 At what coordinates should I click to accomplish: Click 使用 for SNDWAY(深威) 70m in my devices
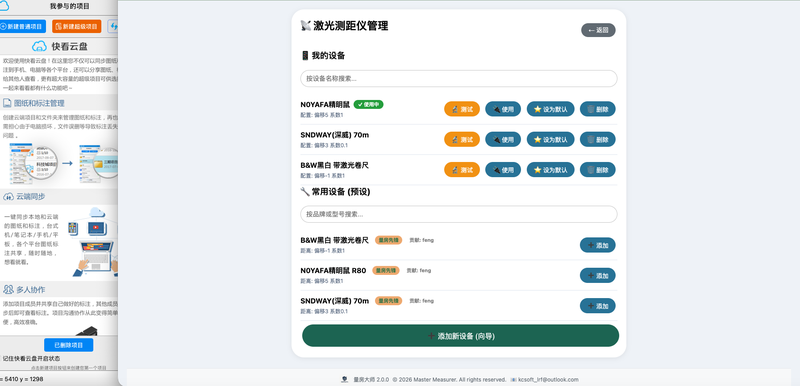click(x=503, y=139)
